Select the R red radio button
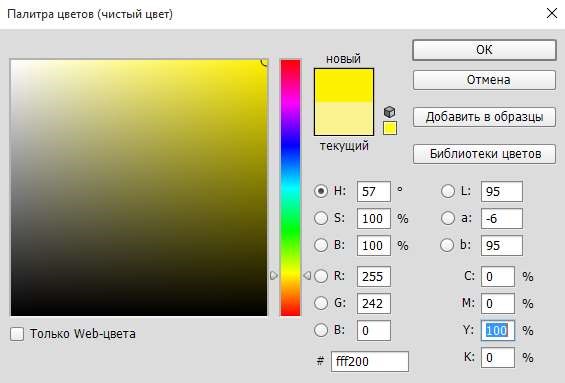 [321, 276]
